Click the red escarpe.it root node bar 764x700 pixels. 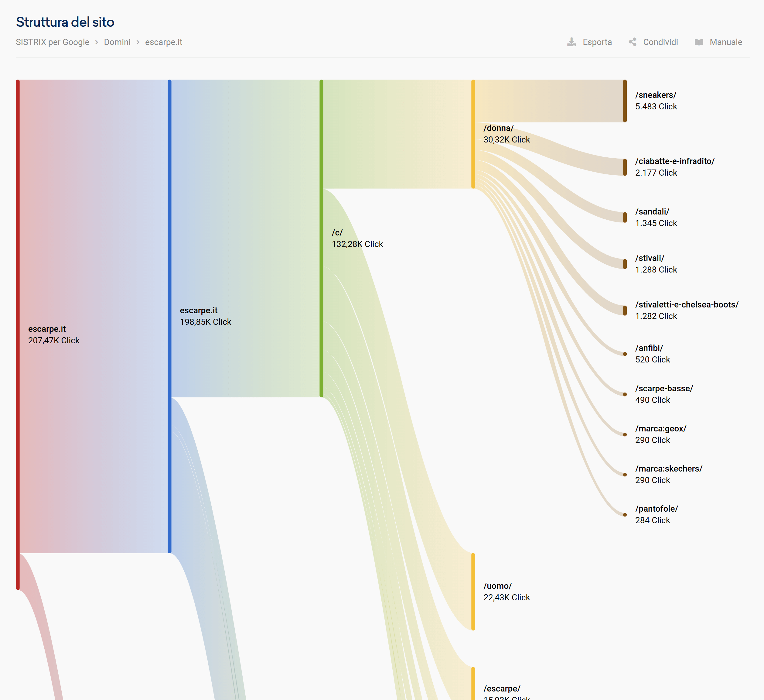pyautogui.click(x=18, y=335)
